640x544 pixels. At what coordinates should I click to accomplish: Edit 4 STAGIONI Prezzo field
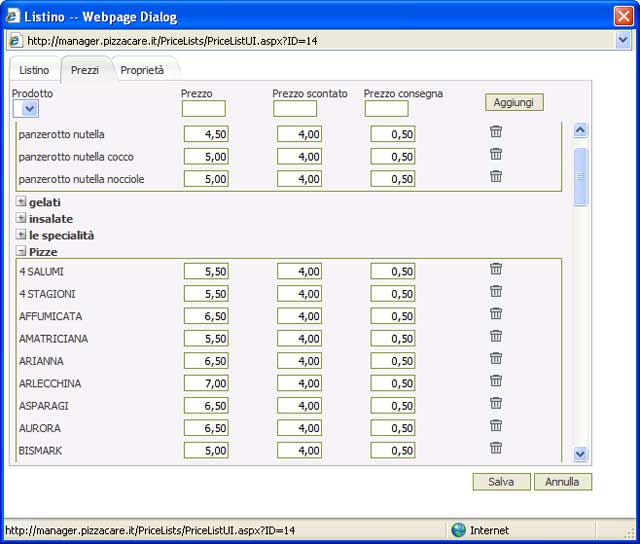pos(206,294)
